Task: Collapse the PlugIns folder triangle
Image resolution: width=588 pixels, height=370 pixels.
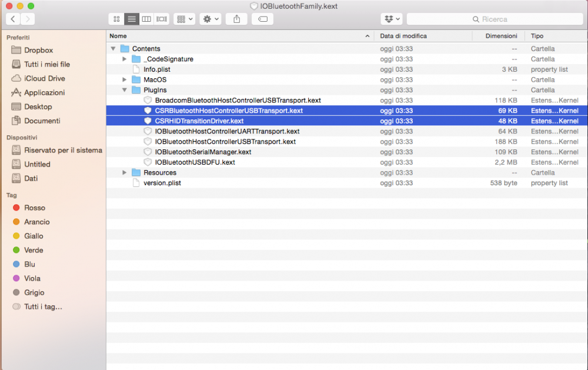Action: [125, 90]
